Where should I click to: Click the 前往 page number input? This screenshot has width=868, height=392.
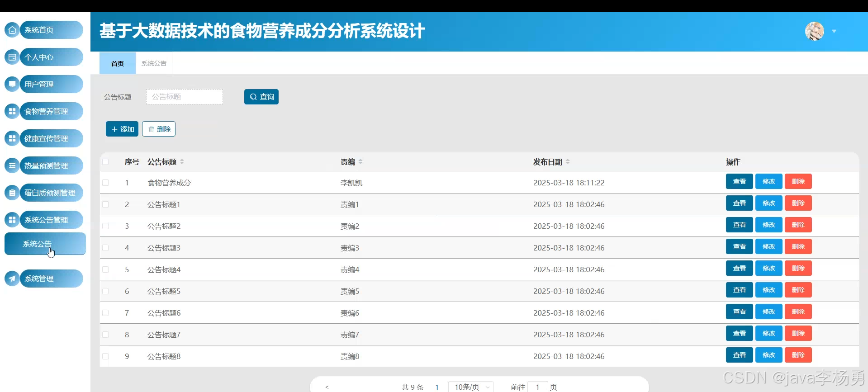pyautogui.click(x=537, y=387)
